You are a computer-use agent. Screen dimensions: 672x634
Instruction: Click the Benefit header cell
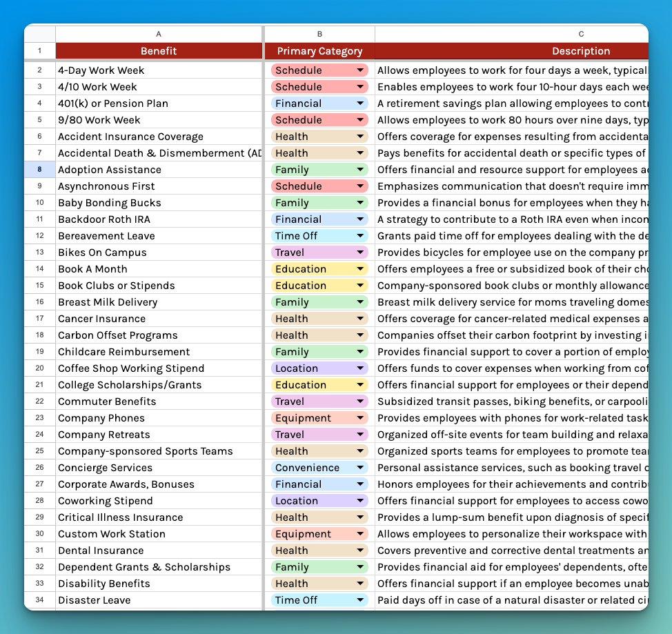coord(159,51)
